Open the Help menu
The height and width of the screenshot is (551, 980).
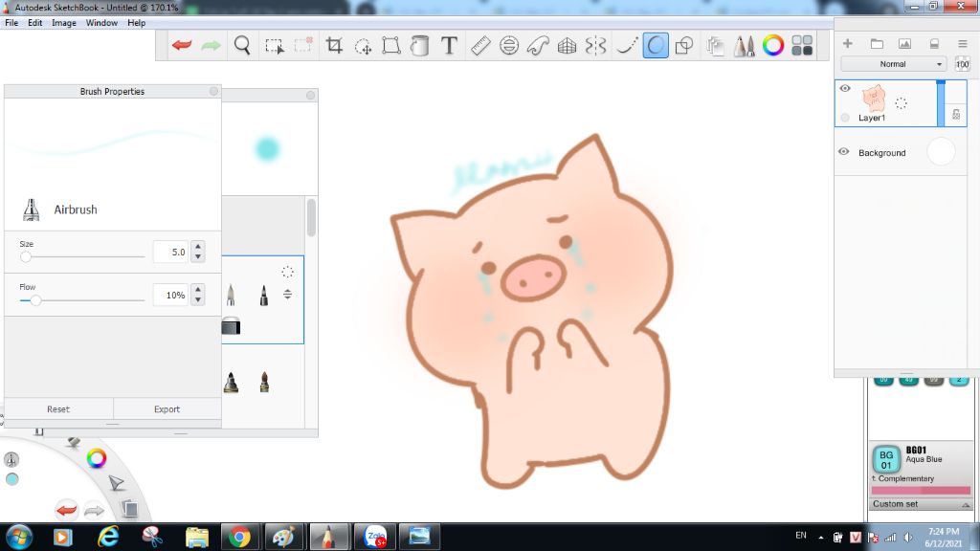136,23
